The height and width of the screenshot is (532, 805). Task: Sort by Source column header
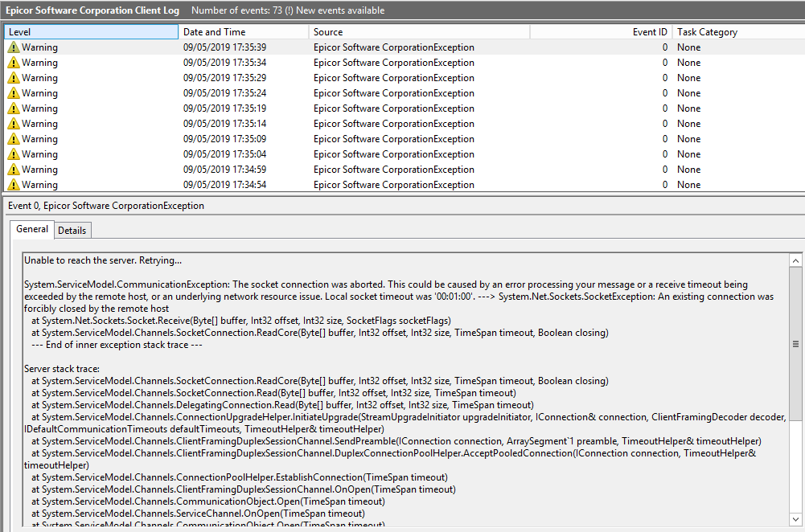coord(419,32)
